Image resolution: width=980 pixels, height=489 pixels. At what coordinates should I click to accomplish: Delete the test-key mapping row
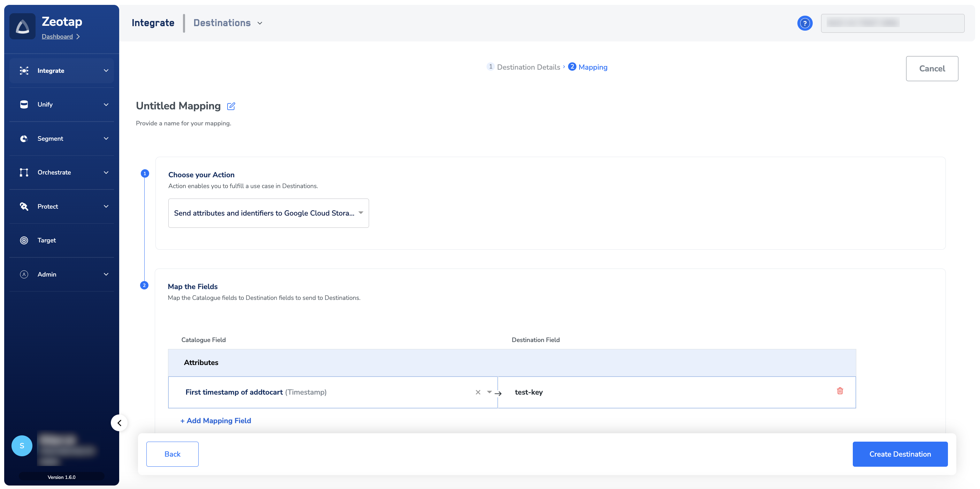[840, 391]
